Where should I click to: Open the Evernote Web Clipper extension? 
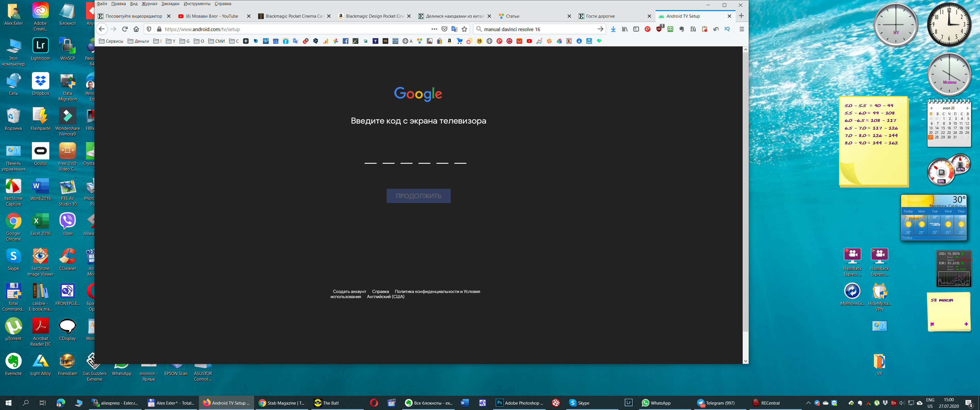coord(681,29)
